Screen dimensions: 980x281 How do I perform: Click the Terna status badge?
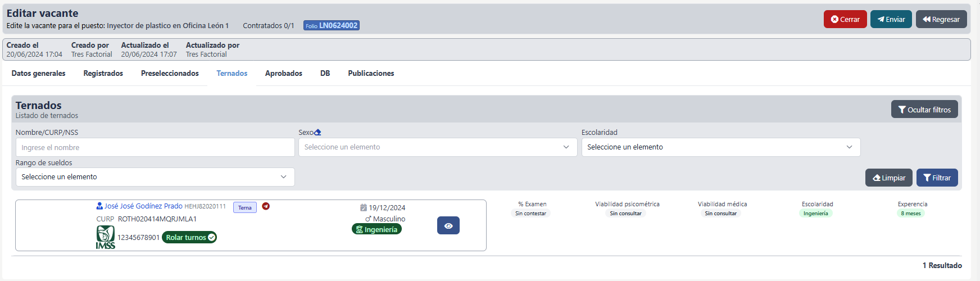coord(244,207)
